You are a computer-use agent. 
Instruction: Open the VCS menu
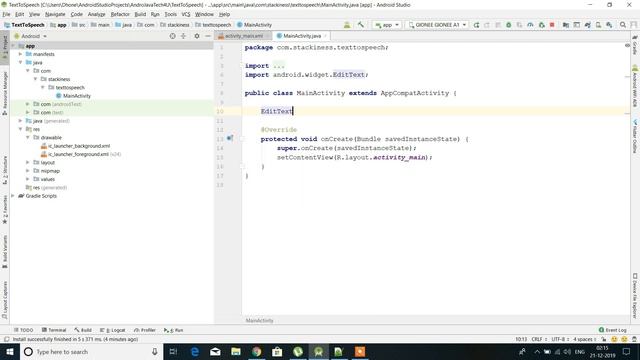[186, 14]
